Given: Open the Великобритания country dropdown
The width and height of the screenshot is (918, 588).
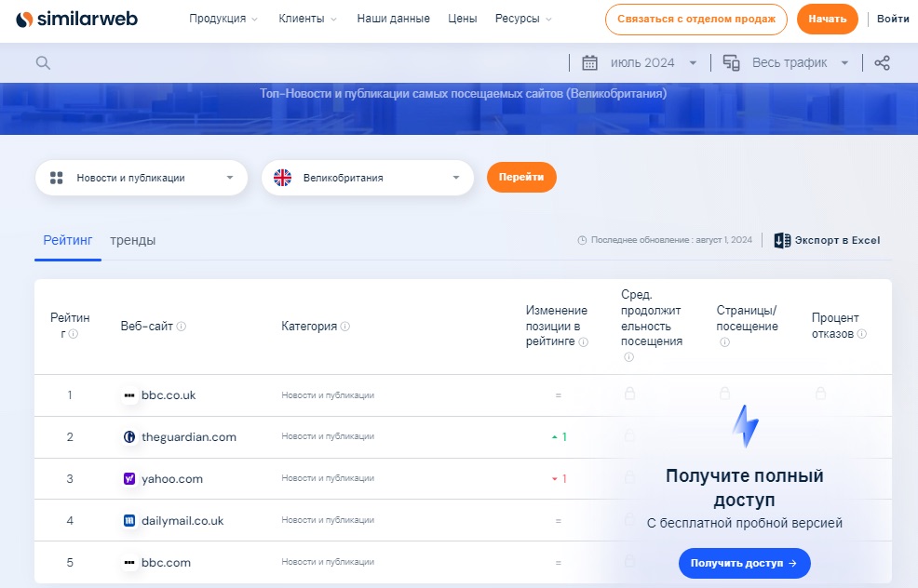Looking at the screenshot, I should (x=368, y=178).
